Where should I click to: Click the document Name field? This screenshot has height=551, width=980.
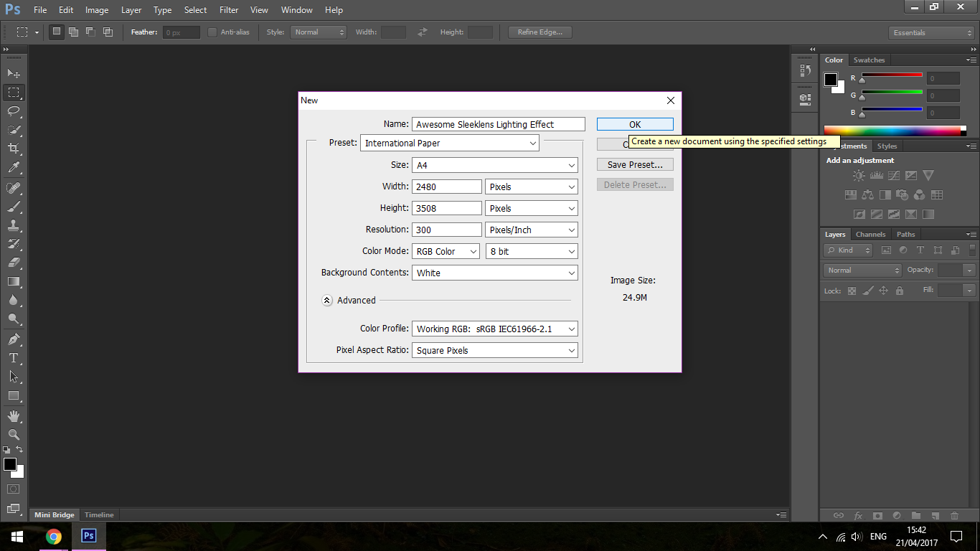(x=499, y=124)
